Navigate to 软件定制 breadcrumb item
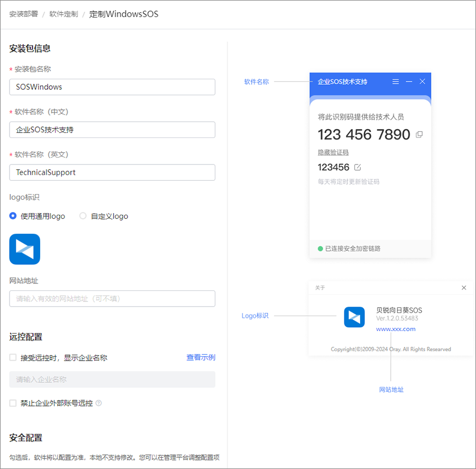Viewport: 476px width, 469px height. tap(63, 14)
